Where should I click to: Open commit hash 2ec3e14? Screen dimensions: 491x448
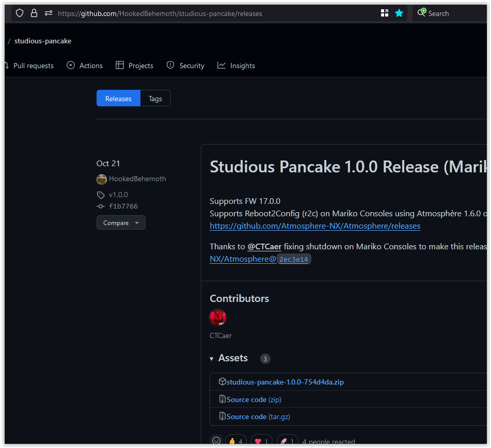pyautogui.click(x=294, y=259)
